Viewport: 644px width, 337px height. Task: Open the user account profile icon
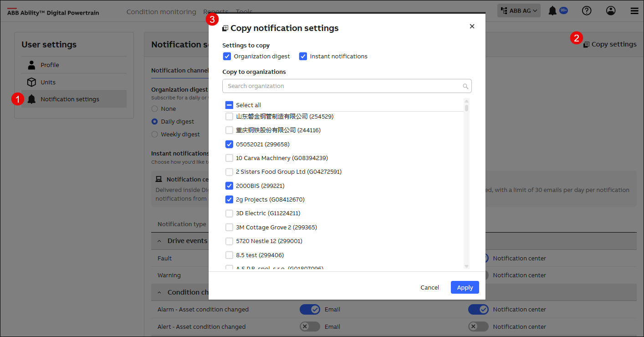tap(611, 11)
